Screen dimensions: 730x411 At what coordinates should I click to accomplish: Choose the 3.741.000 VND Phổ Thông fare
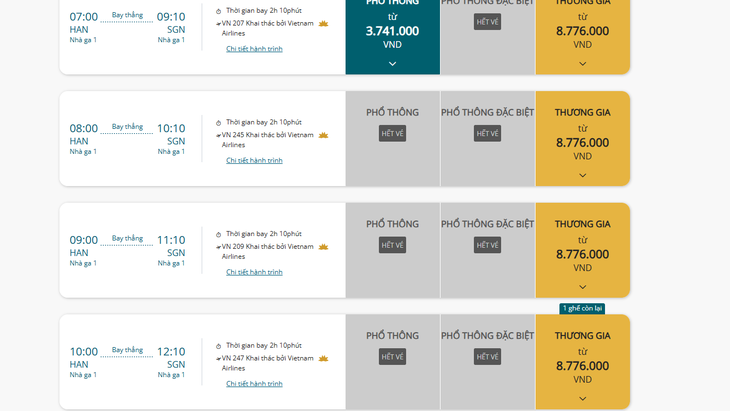(x=392, y=35)
